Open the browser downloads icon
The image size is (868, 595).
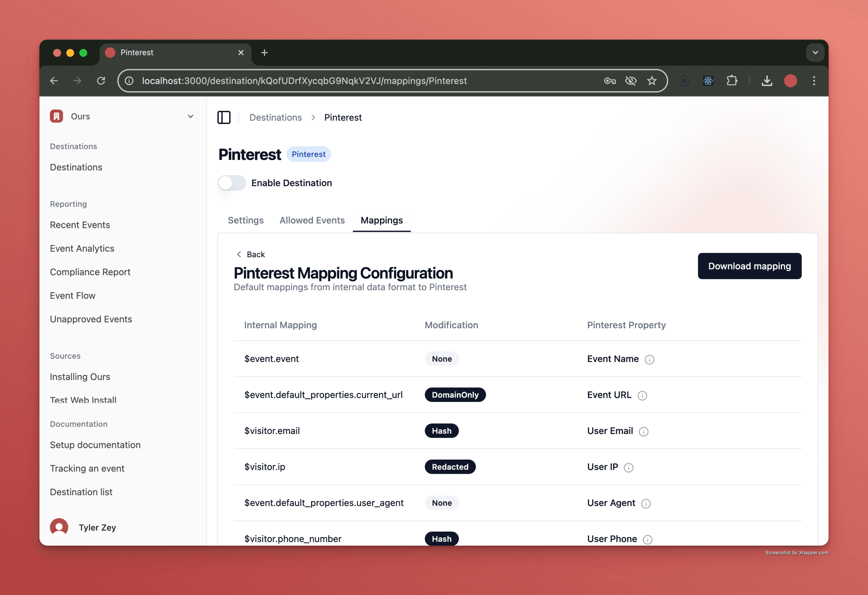click(x=767, y=81)
